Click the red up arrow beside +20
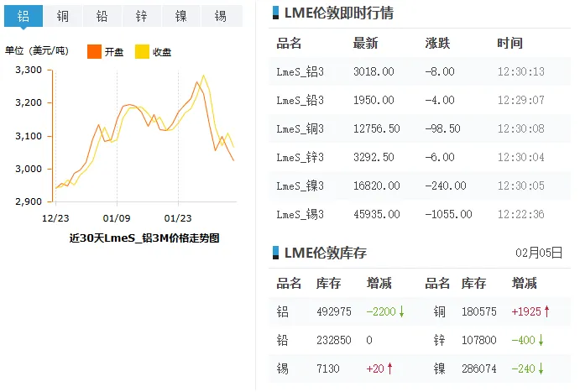 [389, 368]
